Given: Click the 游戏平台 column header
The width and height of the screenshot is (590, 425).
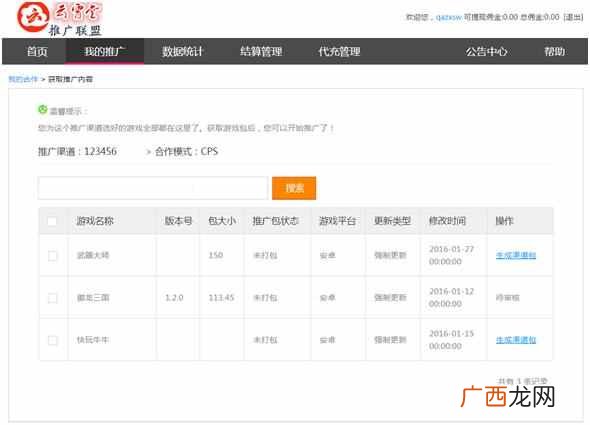Looking at the screenshot, I should (x=338, y=221).
